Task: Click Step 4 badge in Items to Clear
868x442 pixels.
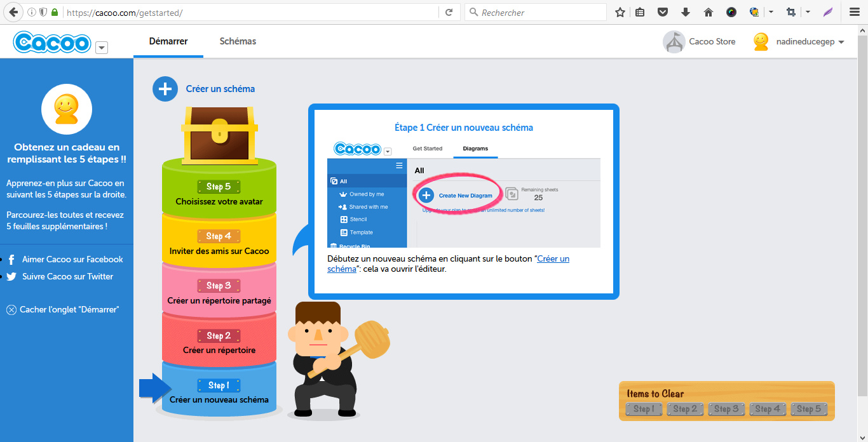Action: (x=768, y=409)
